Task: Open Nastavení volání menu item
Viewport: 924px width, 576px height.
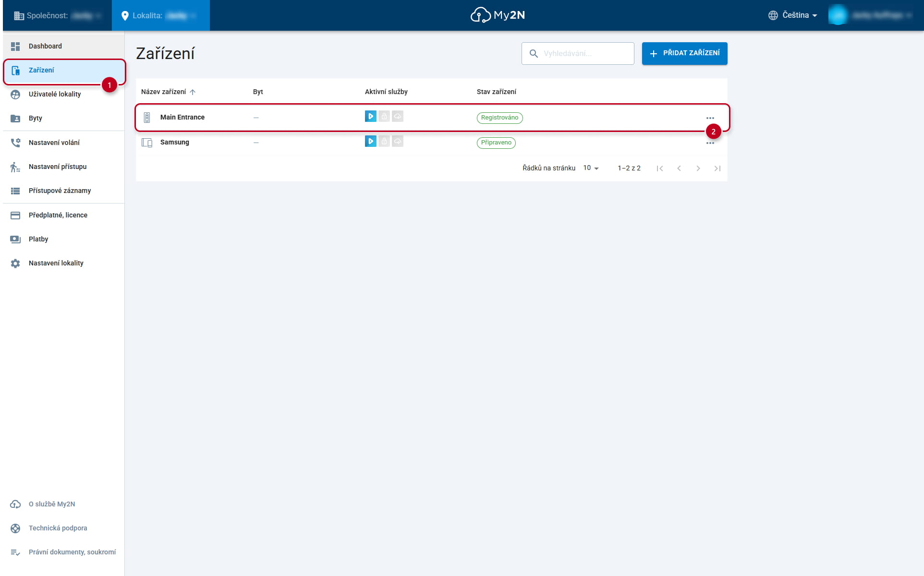Action: click(x=63, y=143)
